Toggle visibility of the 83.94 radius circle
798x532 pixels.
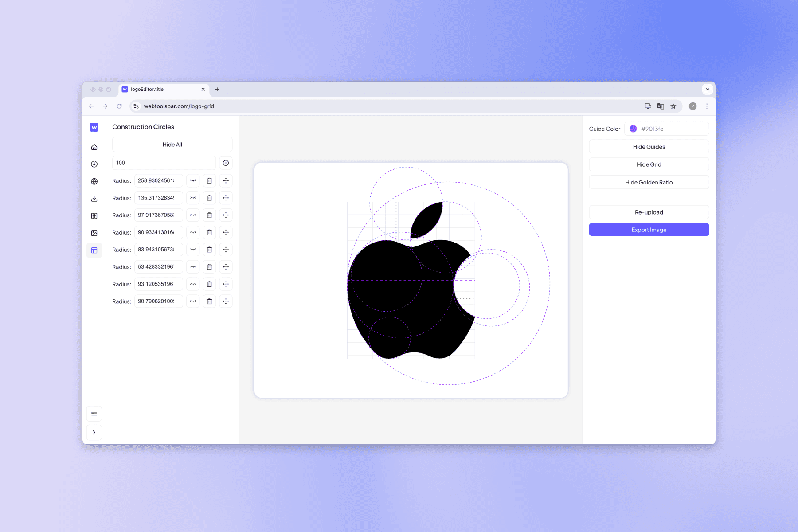click(193, 250)
